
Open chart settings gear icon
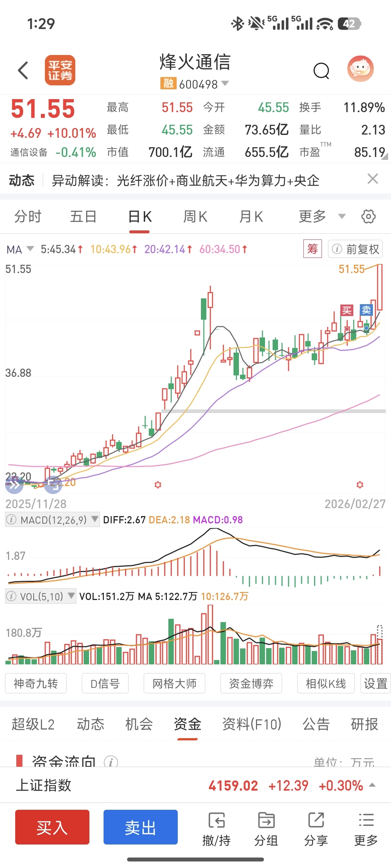click(x=369, y=217)
